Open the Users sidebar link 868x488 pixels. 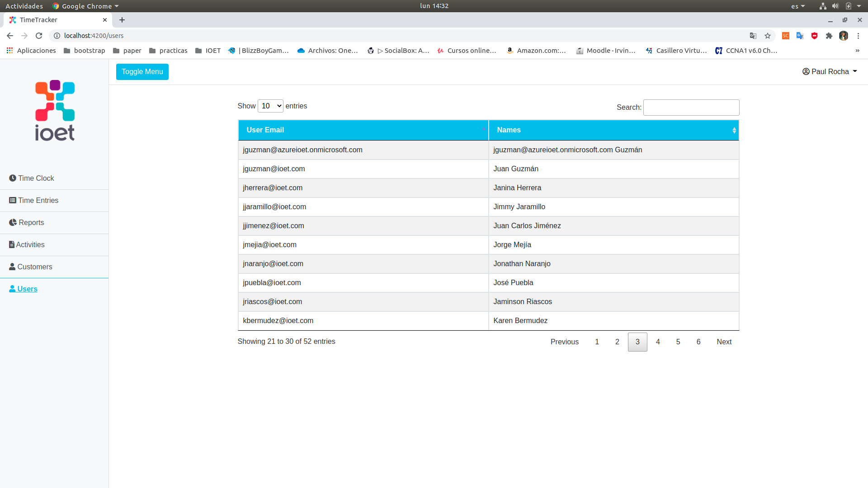[27, 289]
